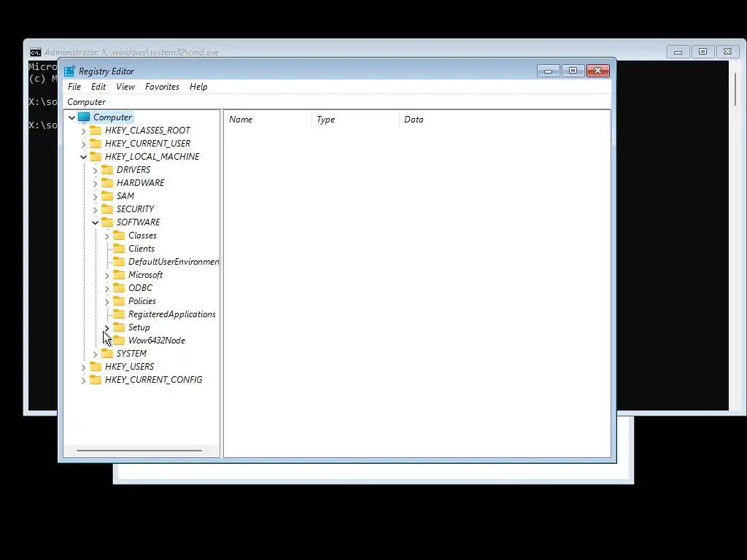
Task: Open the View menu
Action: click(x=125, y=87)
